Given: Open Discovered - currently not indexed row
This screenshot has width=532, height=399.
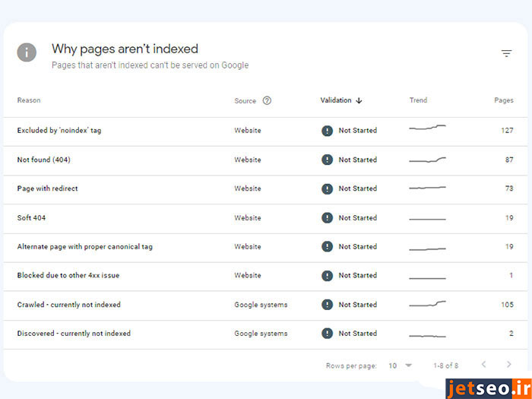Looking at the screenshot, I should (x=74, y=334).
